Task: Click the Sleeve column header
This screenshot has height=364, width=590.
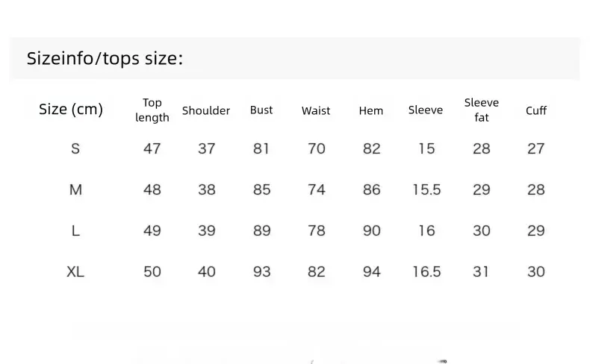Action: click(x=426, y=110)
